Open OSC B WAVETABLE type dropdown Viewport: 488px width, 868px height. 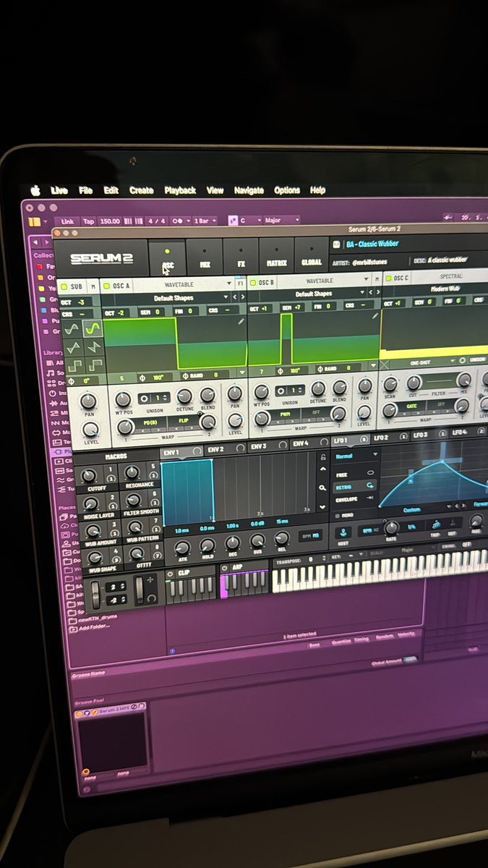click(x=322, y=281)
